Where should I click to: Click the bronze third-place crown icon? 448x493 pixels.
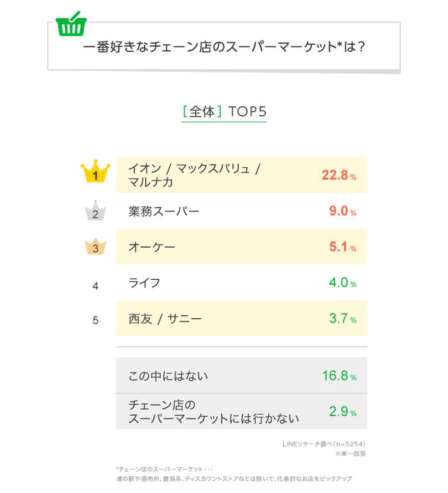pos(95,247)
